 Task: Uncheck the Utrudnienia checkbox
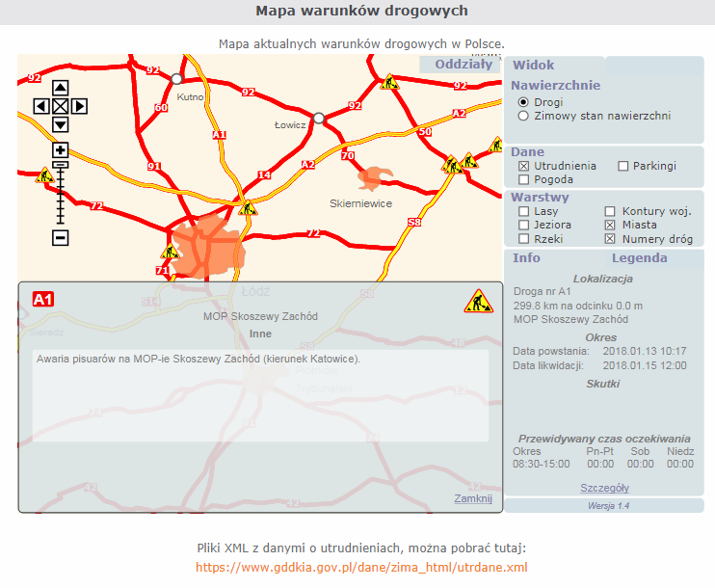click(524, 166)
